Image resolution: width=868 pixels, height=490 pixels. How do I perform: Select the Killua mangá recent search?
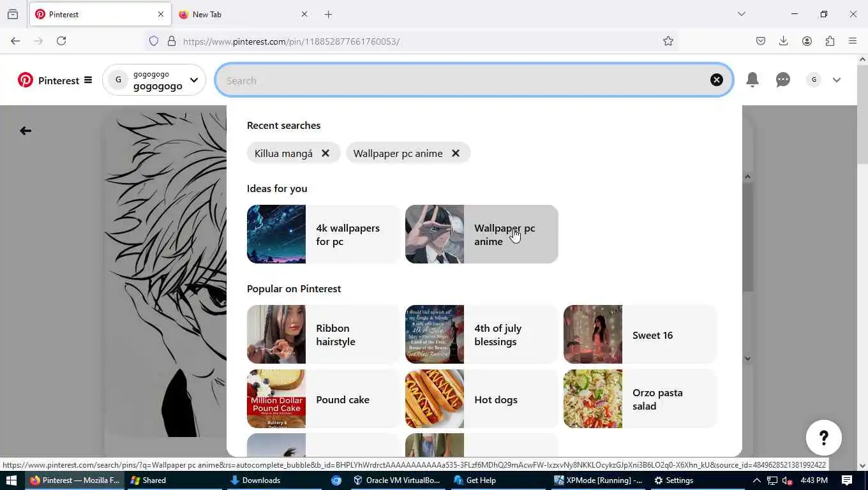pos(283,153)
